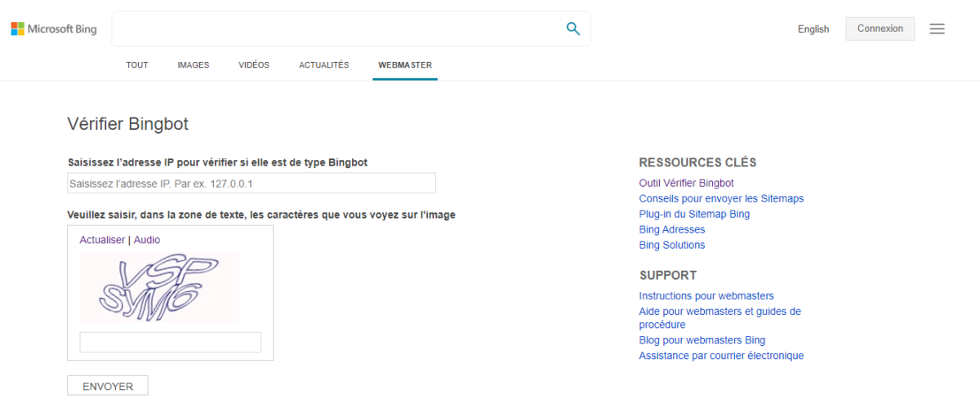Click Actualiser to refresh the captcha
This screenshot has height=399, width=980.
point(102,240)
